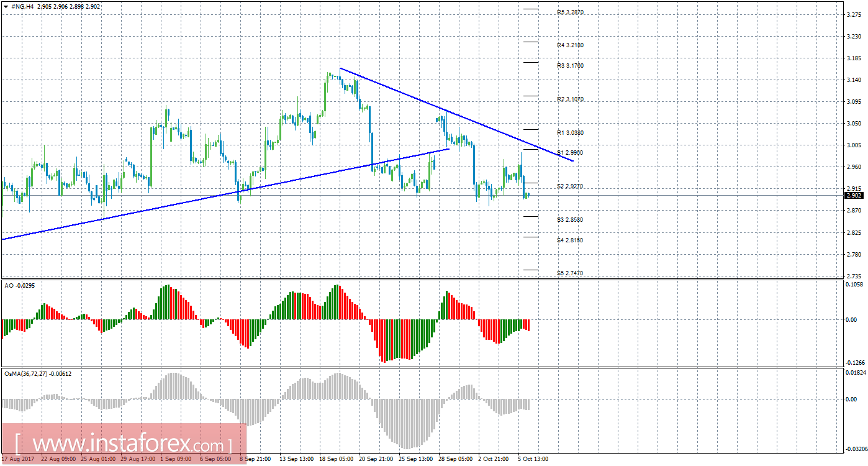Click the R4 3.2180 pivot label
This screenshot has height=466, width=868.
[570, 45]
